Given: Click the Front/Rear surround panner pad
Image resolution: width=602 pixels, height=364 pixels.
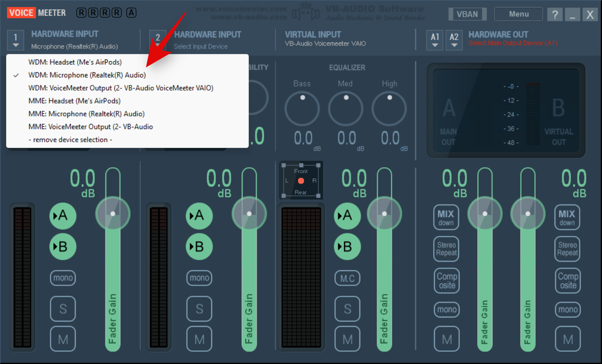Looking at the screenshot, I should [301, 181].
